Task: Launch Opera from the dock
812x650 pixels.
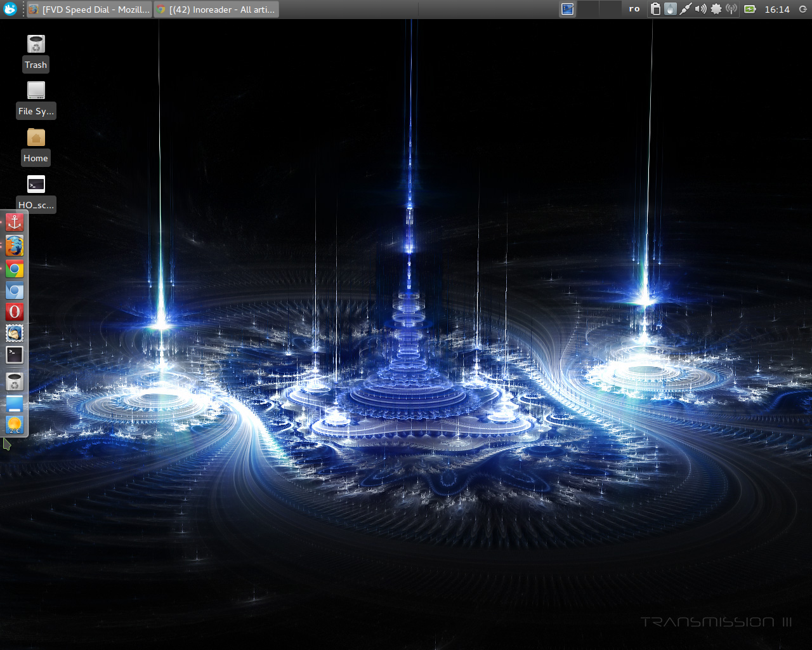Action: tap(15, 312)
